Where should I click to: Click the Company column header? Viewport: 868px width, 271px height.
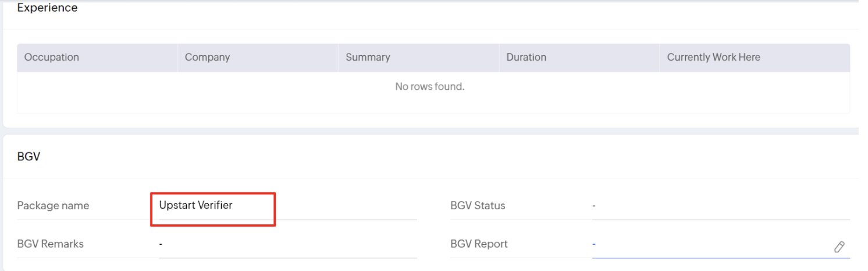click(x=207, y=57)
